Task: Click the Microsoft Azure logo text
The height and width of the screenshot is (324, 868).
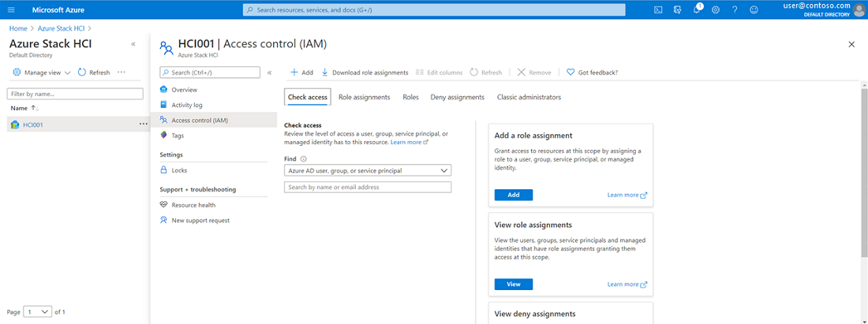Action: pyautogui.click(x=58, y=10)
